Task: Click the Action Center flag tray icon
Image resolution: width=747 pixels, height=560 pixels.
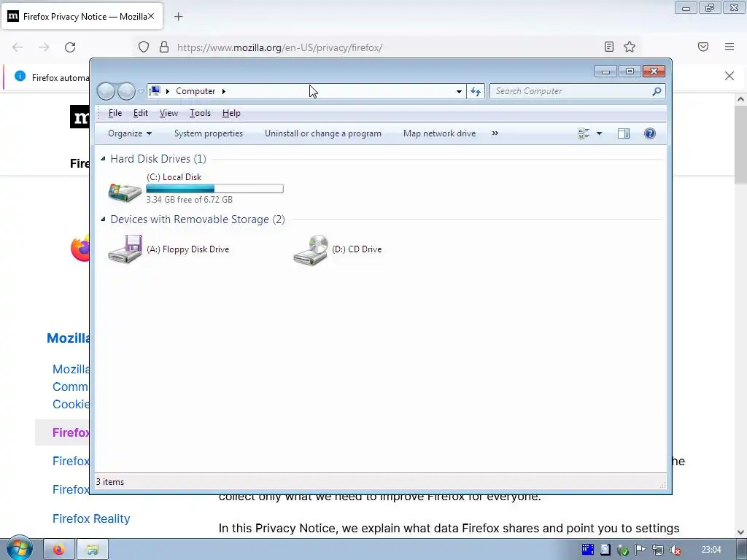Action: tap(640, 550)
